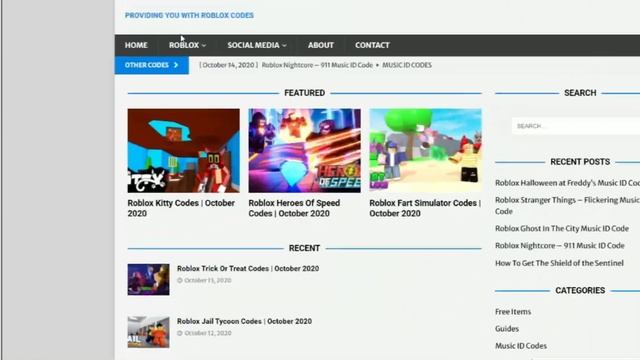The image size is (640, 360).
Task: Open the ABOUT page
Action: (x=320, y=45)
